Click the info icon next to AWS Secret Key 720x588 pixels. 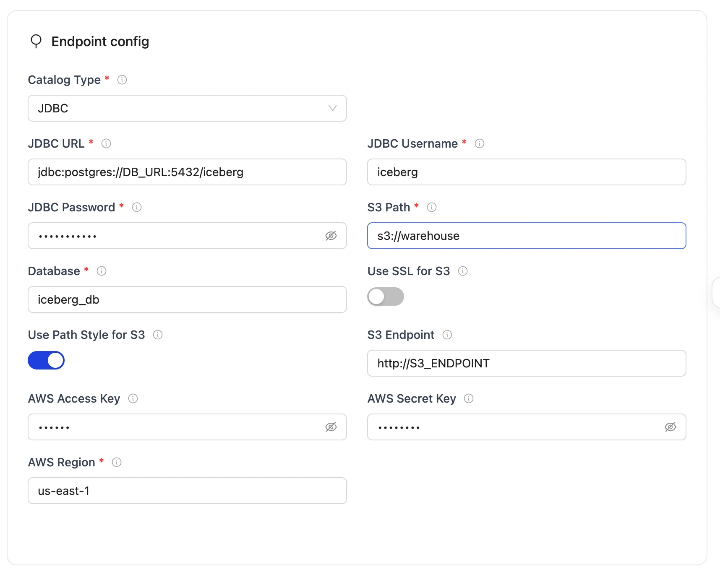pos(469,398)
